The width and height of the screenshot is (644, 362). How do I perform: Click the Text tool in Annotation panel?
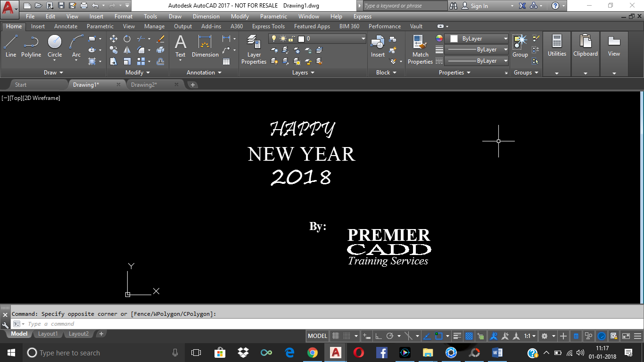[x=181, y=46]
